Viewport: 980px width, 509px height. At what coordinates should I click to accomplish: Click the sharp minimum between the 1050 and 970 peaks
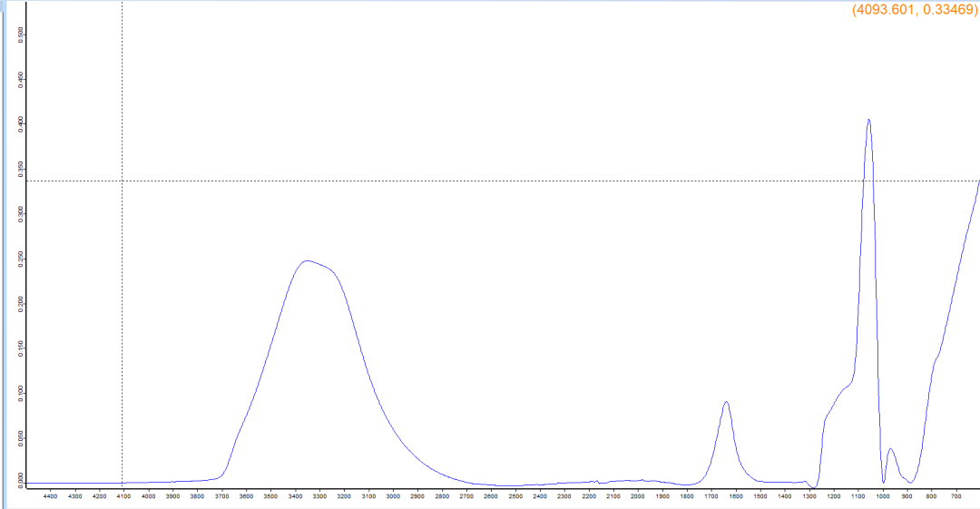(883, 483)
